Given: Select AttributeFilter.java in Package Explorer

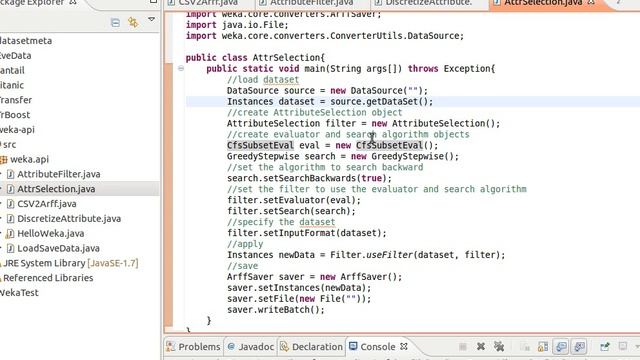Looking at the screenshot, I should [58, 174].
